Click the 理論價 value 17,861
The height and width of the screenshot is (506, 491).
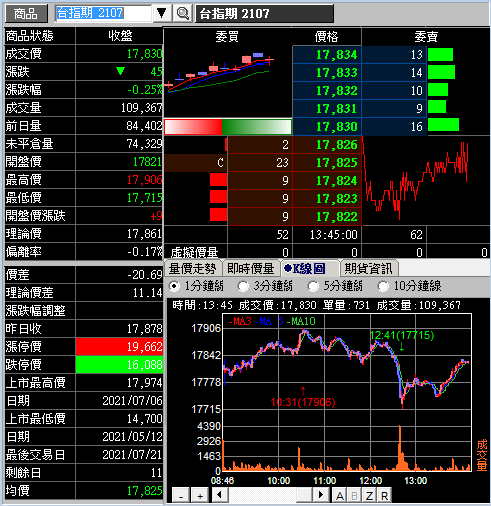(x=144, y=234)
